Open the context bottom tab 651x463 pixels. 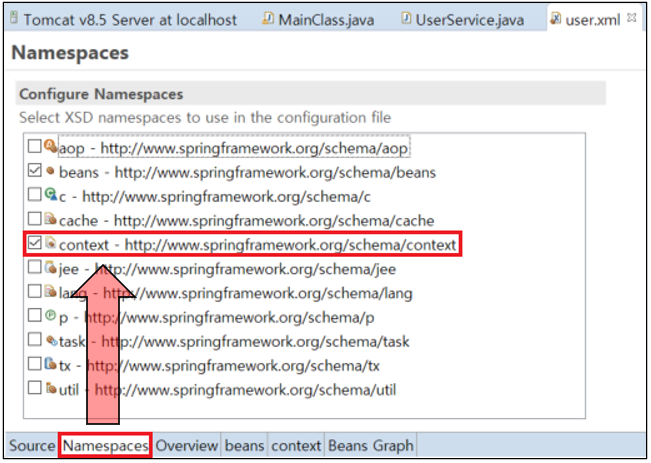click(x=296, y=446)
